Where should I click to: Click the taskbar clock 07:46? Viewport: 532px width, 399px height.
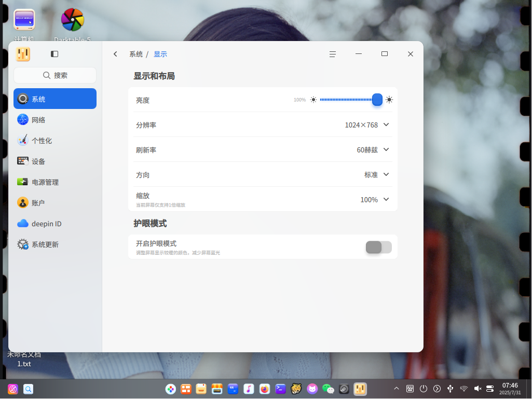pos(510,386)
